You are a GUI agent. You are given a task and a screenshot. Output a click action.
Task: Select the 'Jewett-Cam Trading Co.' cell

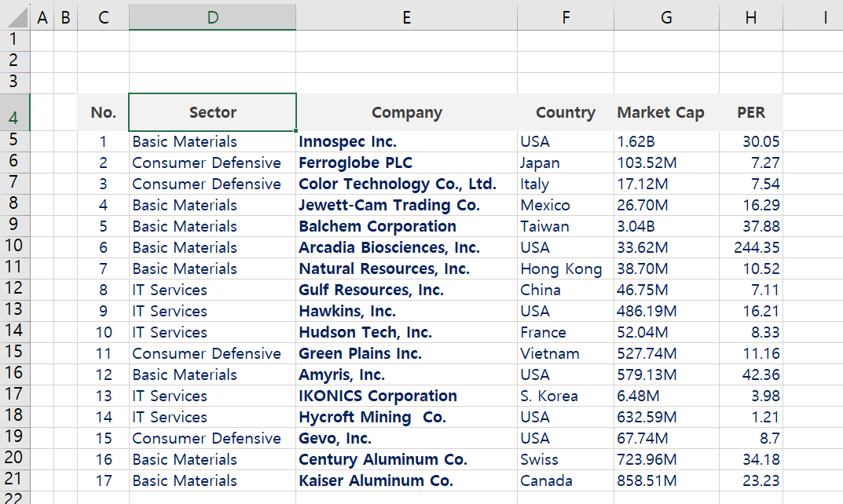tap(406, 205)
